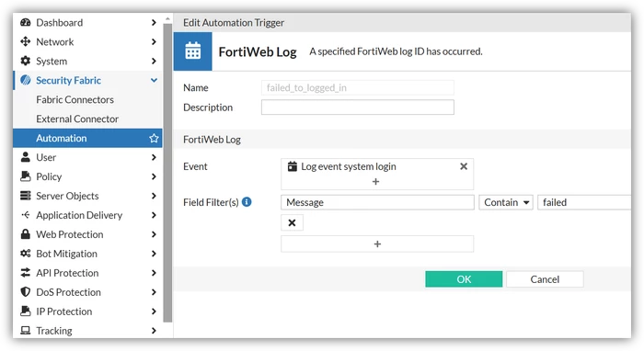Click the Dashboard gauge icon
The image size is (644, 351).
click(x=26, y=23)
